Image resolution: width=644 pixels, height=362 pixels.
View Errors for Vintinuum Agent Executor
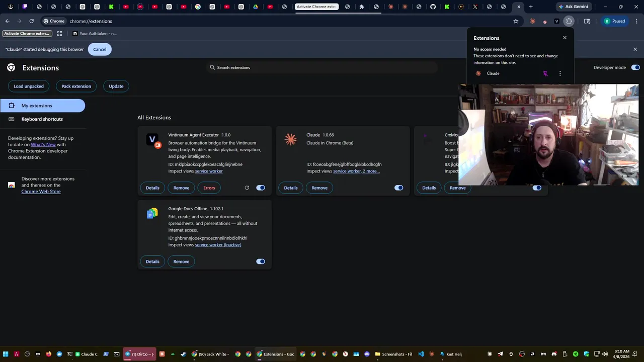coord(209,188)
